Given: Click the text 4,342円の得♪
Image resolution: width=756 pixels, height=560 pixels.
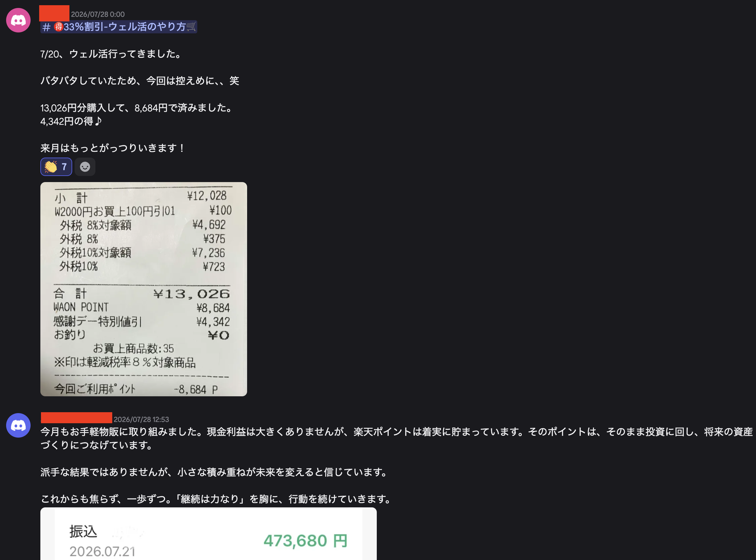Looking at the screenshot, I should 71,121.
